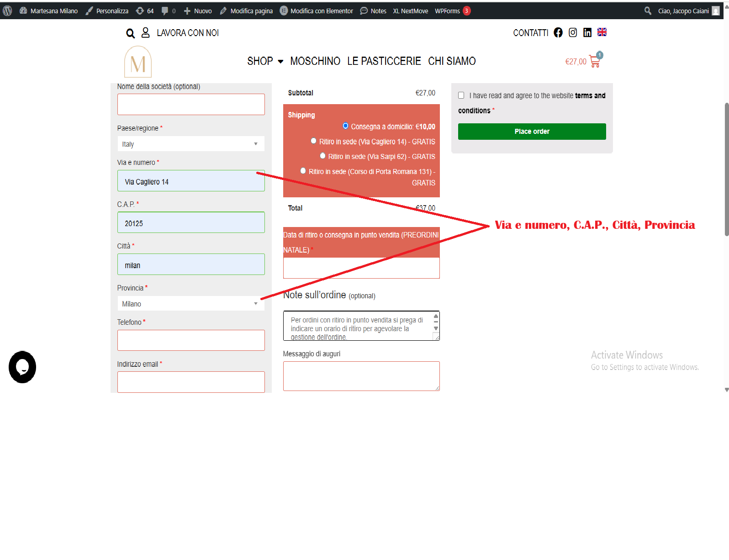The width and height of the screenshot is (729, 560).
Task: Open WPForms with 3 notifications
Action: pyautogui.click(x=453, y=11)
